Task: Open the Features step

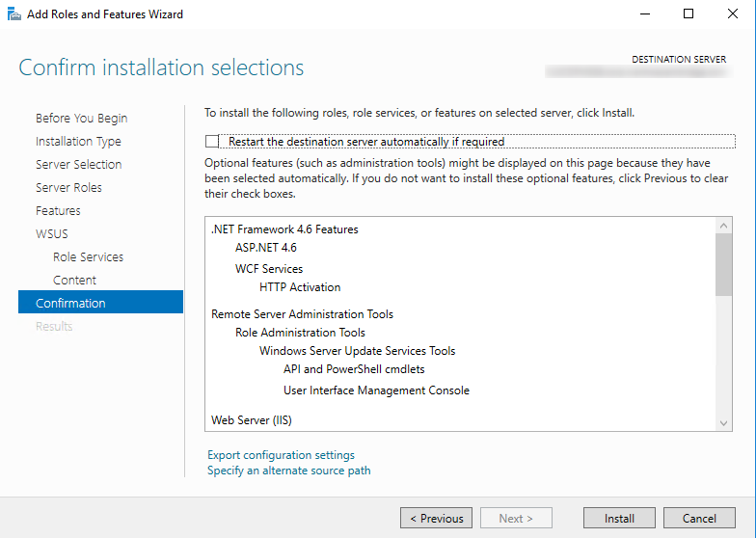Action: 58,210
